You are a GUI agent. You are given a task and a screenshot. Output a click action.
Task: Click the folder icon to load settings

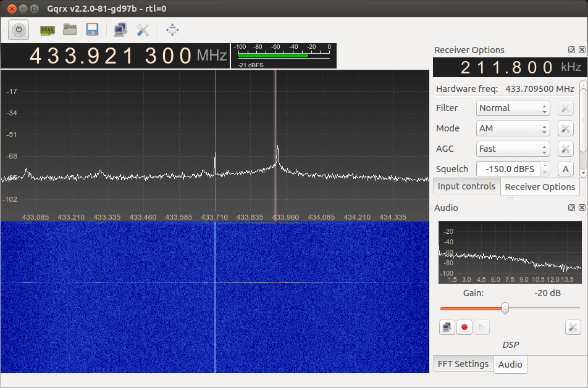click(70, 30)
